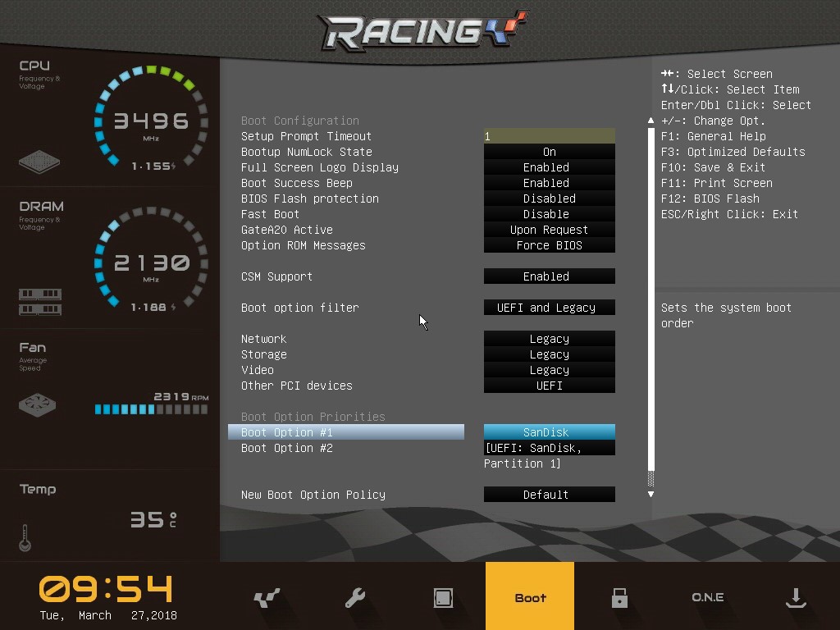Open the Main tab racing logo icon

click(x=267, y=598)
